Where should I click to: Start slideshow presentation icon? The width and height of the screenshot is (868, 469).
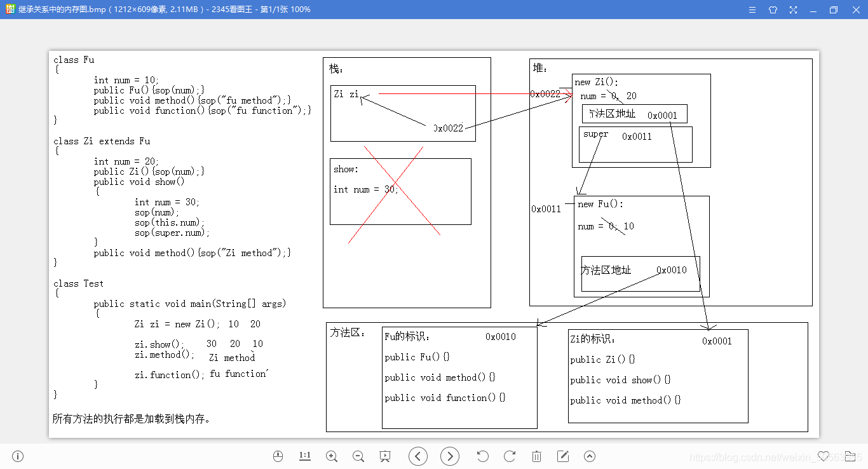tap(384, 456)
